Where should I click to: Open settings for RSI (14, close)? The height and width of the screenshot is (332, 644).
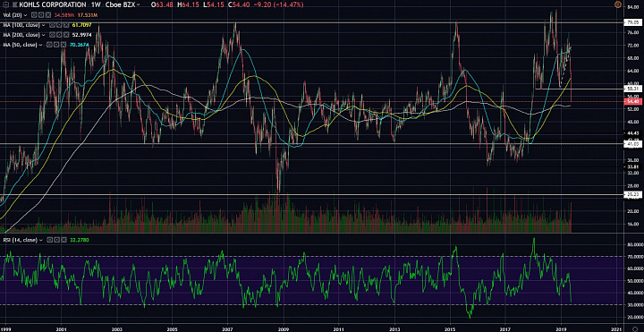(x=56, y=240)
